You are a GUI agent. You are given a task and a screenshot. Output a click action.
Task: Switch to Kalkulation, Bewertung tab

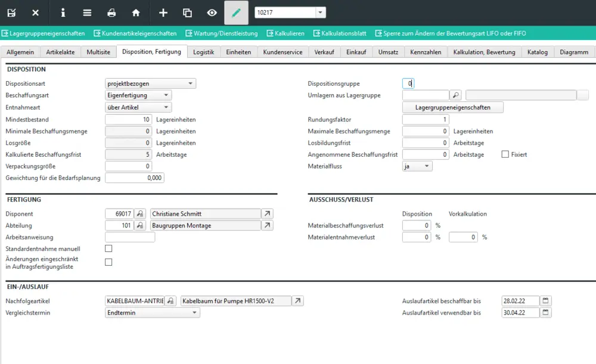click(484, 52)
